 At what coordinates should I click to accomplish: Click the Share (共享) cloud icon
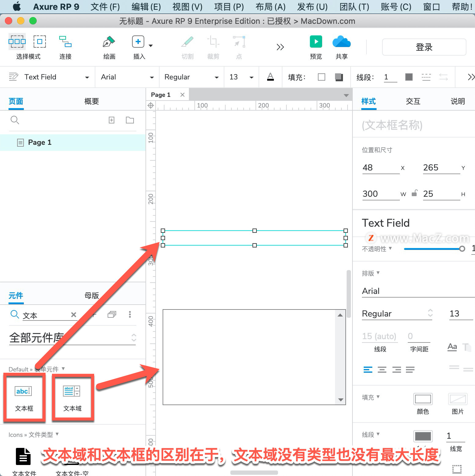pyautogui.click(x=341, y=42)
